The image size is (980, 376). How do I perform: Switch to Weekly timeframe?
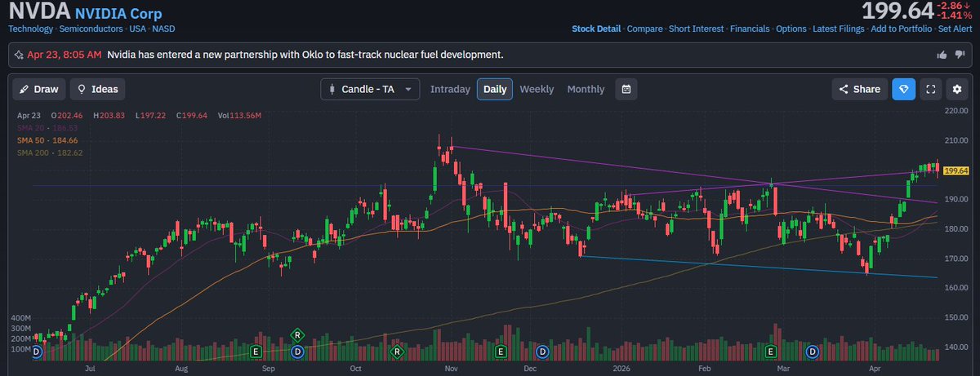coord(537,89)
